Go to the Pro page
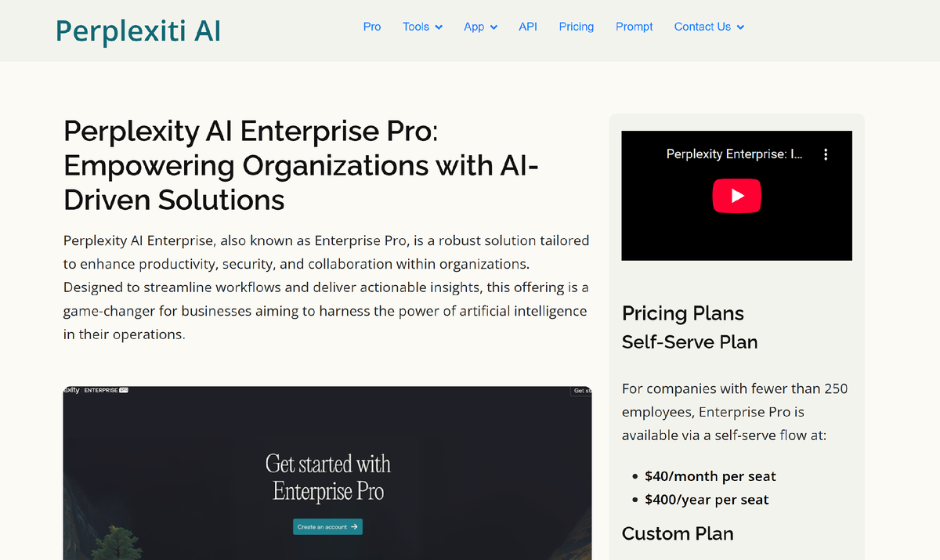Viewport: 940px width, 560px height. click(372, 27)
